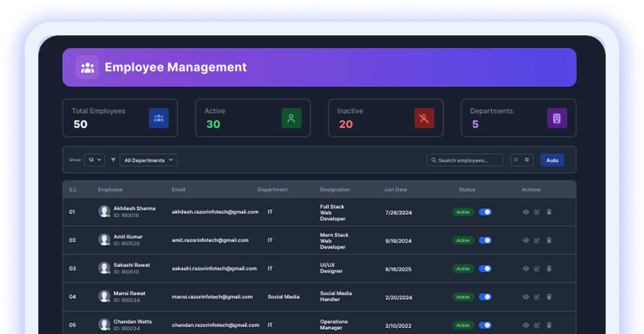Edit Chandan Watts using the pencil icon
This screenshot has height=334, width=644.
pyautogui.click(x=537, y=325)
